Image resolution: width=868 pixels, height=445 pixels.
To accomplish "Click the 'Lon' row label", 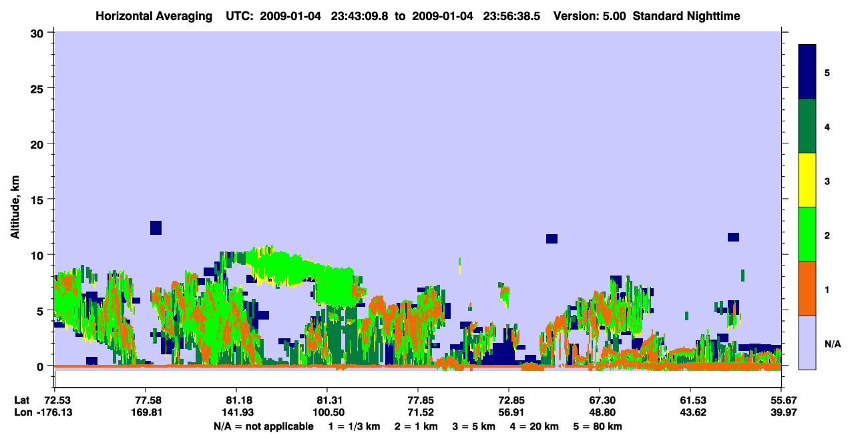I will [x=22, y=412].
